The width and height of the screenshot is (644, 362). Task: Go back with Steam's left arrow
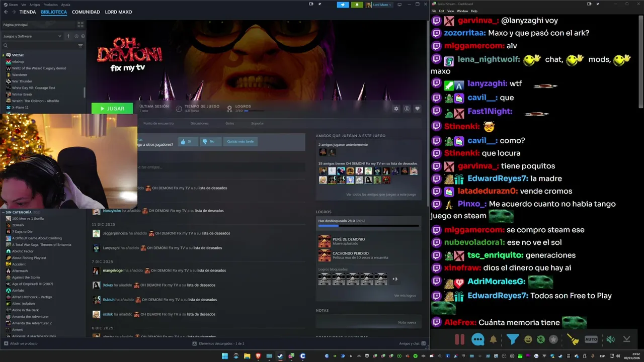point(6,12)
